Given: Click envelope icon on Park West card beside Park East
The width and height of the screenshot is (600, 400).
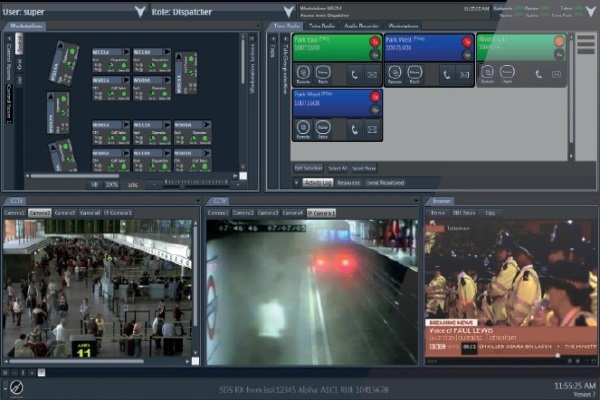Looking at the screenshot, I should [x=464, y=75].
